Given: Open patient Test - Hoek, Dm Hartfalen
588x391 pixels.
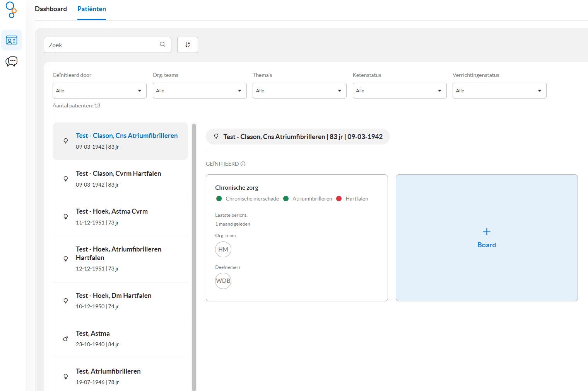Looking at the screenshot, I should click(x=113, y=296).
